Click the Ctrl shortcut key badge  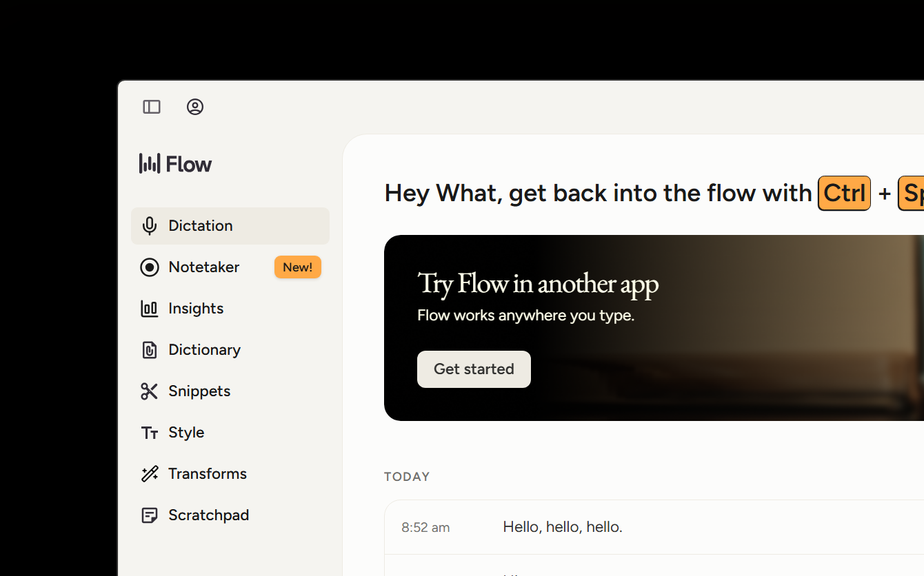844,193
